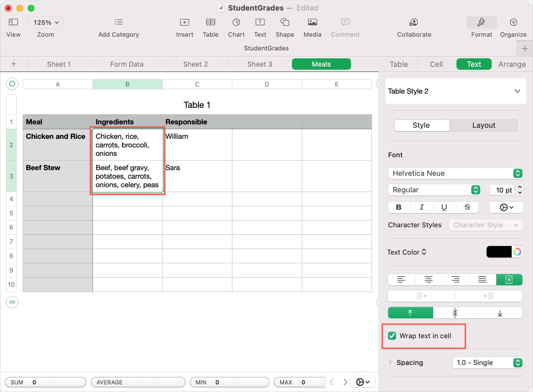Add a Text box from toolbar
The height and width of the screenshot is (392, 533).
(260, 22)
